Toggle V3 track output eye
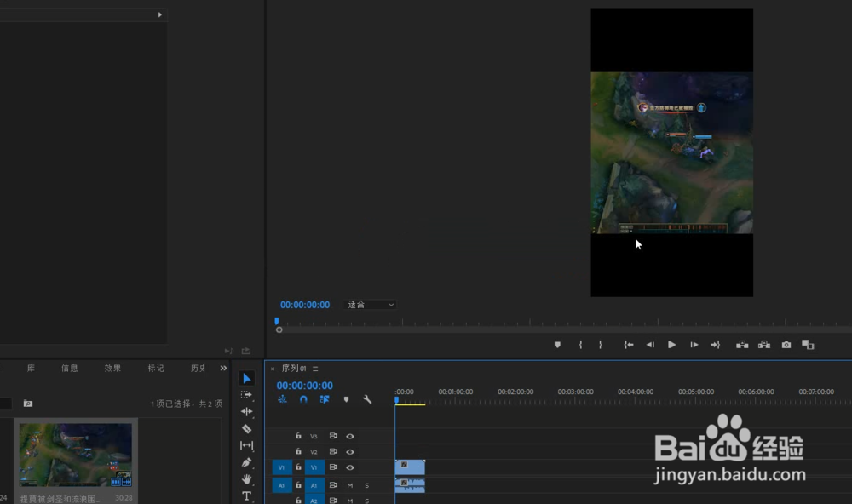The image size is (852, 504). pyautogui.click(x=350, y=436)
